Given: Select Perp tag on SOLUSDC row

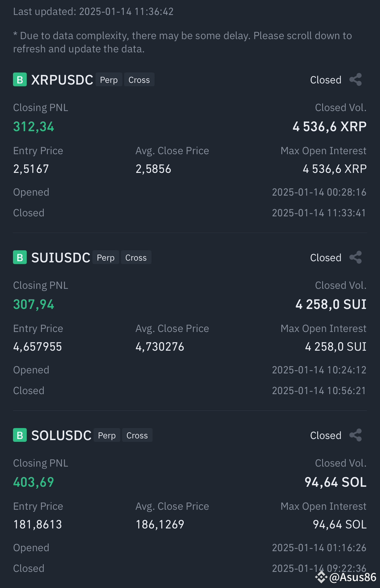Looking at the screenshot, I should [107, 435].
